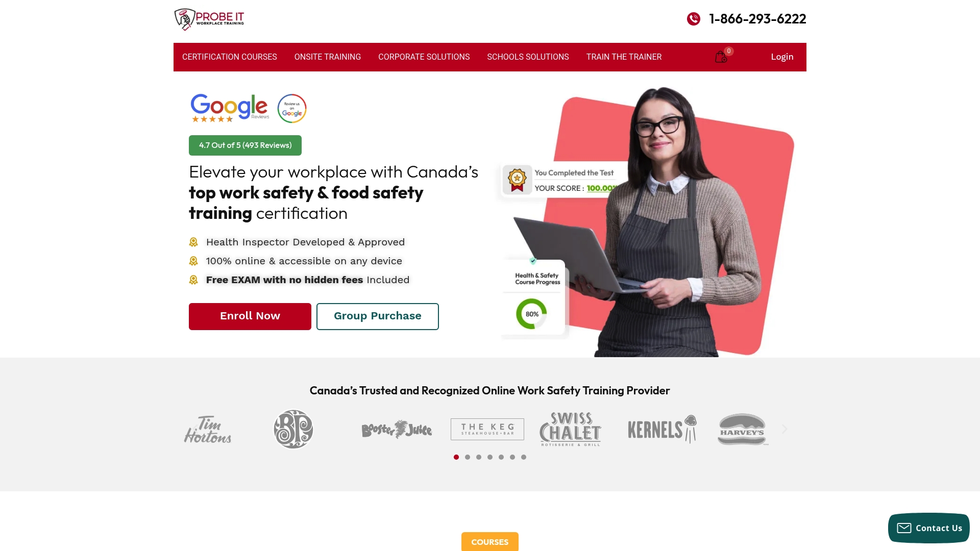Open the shopping cart bag icon
Image resolution: width=980 pixels, height=551 pixels.
coord(721,57)
